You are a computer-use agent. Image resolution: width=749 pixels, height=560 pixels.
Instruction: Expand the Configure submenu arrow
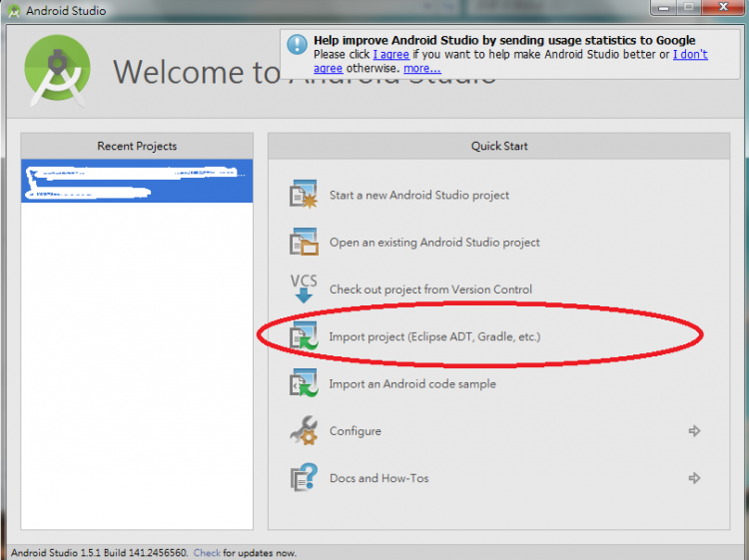(694, 430)
